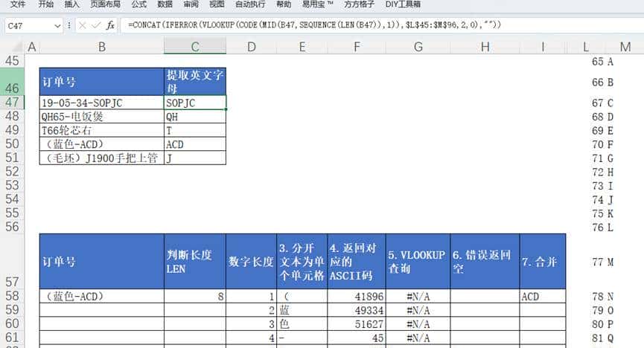Select the 提取英文字母 header cell

pyautogui.click(x=194, y=82)
